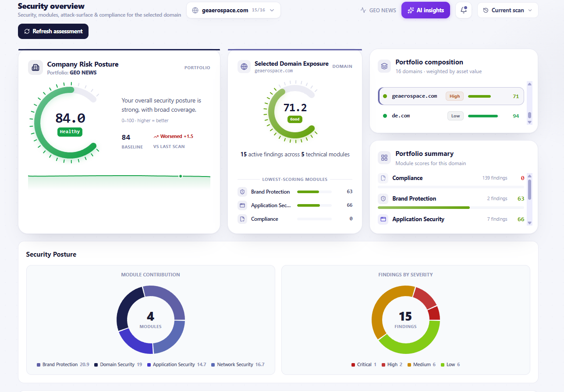Click the 15 Findings donut center

click(x=405, y=320)
